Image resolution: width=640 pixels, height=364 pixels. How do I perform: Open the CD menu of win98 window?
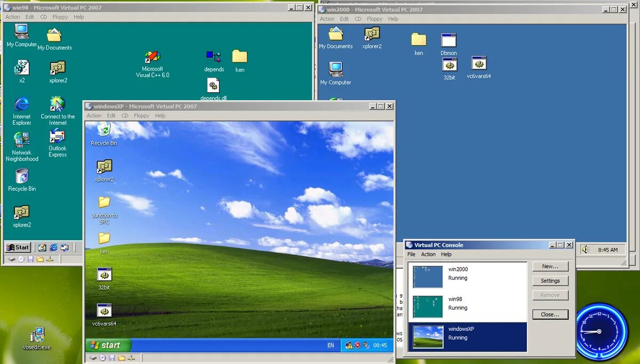point(44,17)
